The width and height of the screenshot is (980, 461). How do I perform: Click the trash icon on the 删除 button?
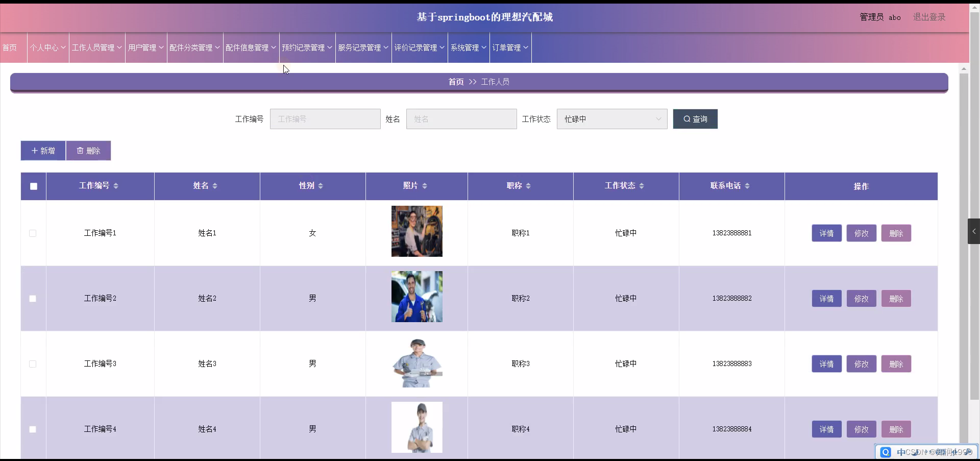tap(81, 150)
